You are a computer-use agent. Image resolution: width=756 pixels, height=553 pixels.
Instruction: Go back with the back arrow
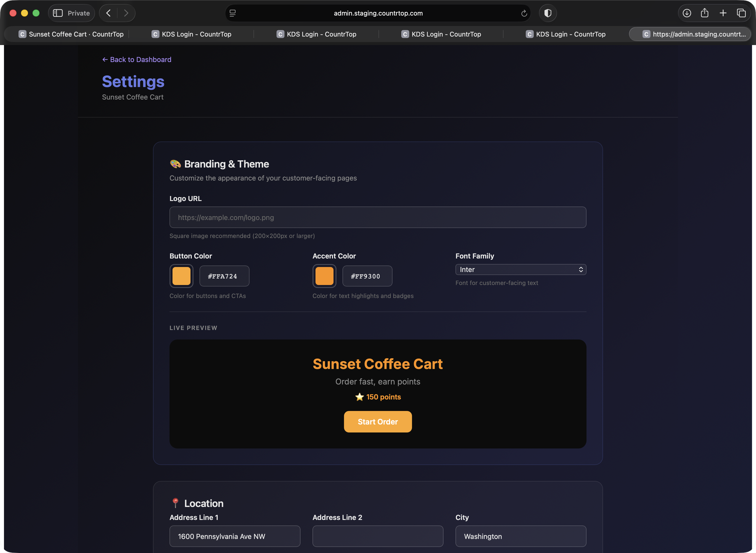(109, 13)
